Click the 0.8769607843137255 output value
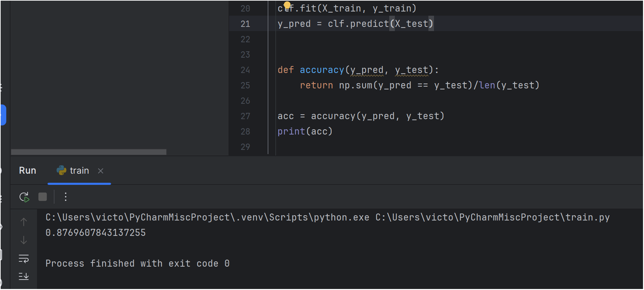The height and width of the screenshot is (290, 644). coord(96,233)
